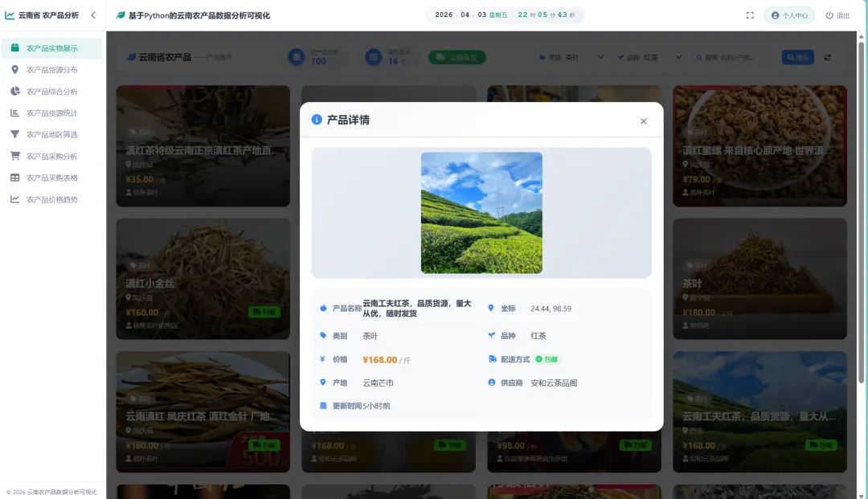Click the location pin beside 产地
Screen dimensions: 868x499
[x=323, y=382]
